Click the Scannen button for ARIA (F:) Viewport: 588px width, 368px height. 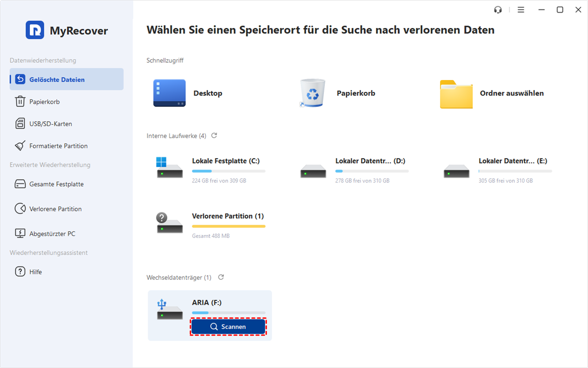pyautogui.click(x=228, y=326)
